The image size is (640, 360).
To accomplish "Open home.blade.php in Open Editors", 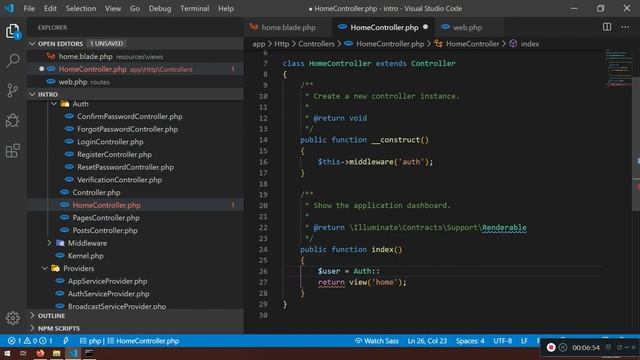I will [x=136, y=56].
